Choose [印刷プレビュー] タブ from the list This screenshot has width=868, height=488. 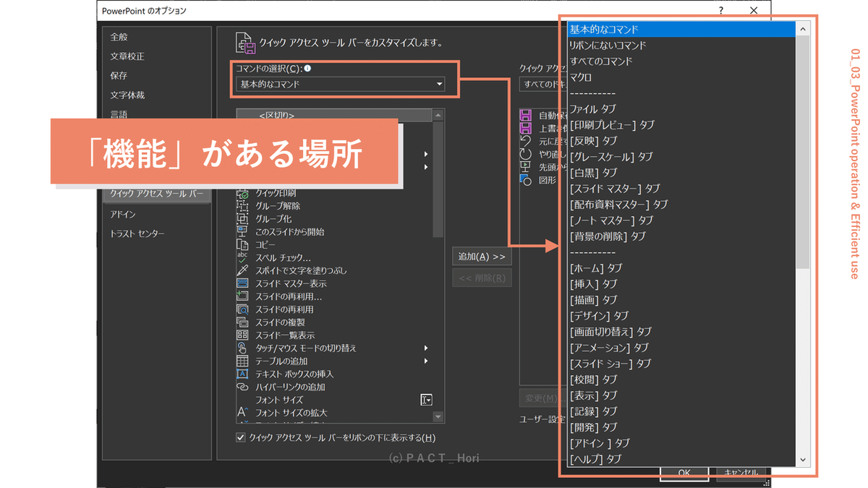click(681, 125)
